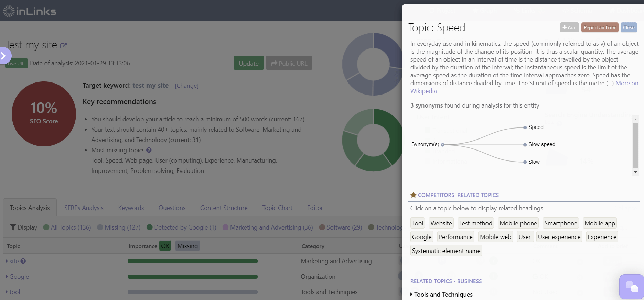Open the Content Structure tab
This screenshot has height=300, width=644.
click(224, 208)
